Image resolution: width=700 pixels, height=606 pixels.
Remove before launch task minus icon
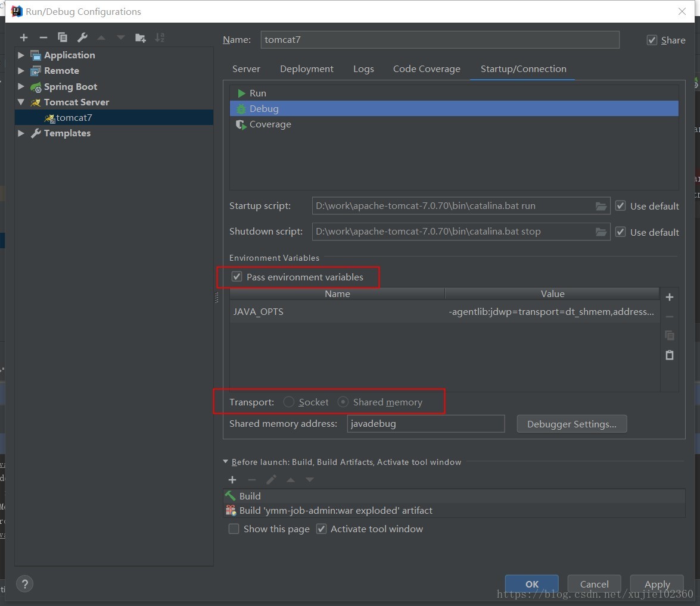(x=252, y=480)
